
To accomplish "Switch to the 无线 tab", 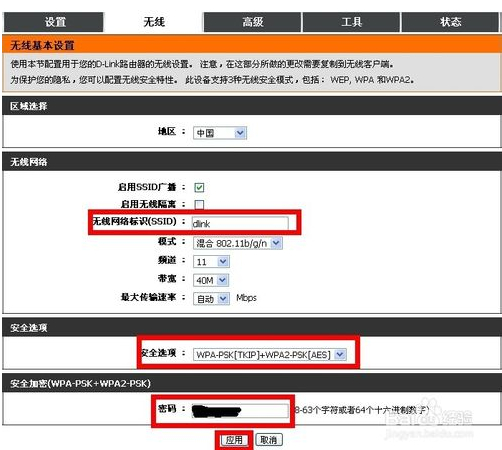I will click(x=154, y=22).
